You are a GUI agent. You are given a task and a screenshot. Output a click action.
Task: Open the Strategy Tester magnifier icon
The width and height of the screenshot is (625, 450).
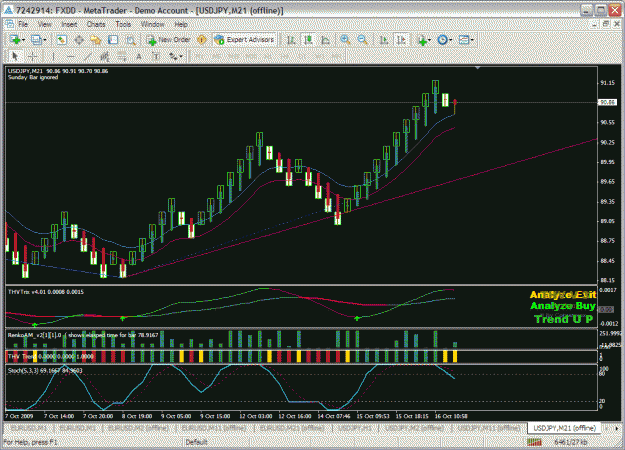click(x=131, y=40)
